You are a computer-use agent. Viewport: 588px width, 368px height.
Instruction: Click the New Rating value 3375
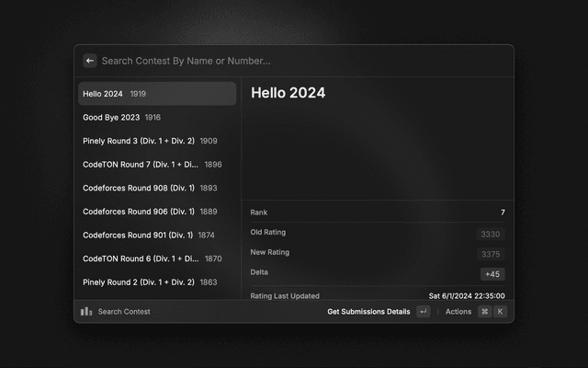(491, 254)
